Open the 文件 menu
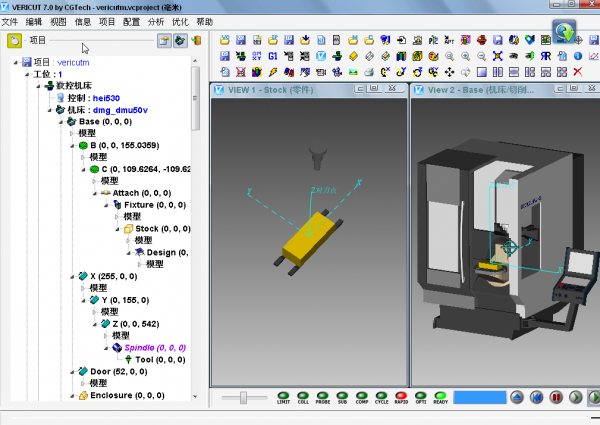 coord(10,21)
